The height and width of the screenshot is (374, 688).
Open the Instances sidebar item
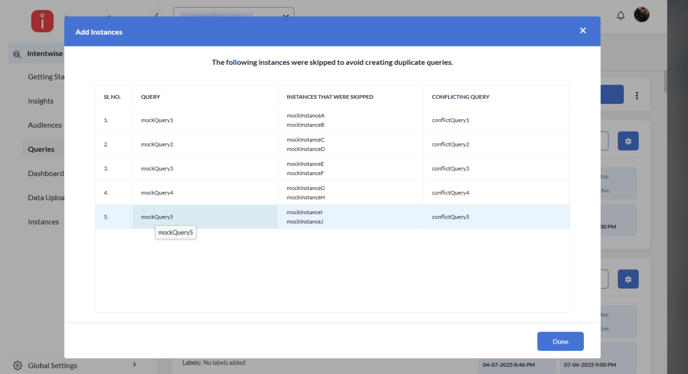click(x=43, y=222)
